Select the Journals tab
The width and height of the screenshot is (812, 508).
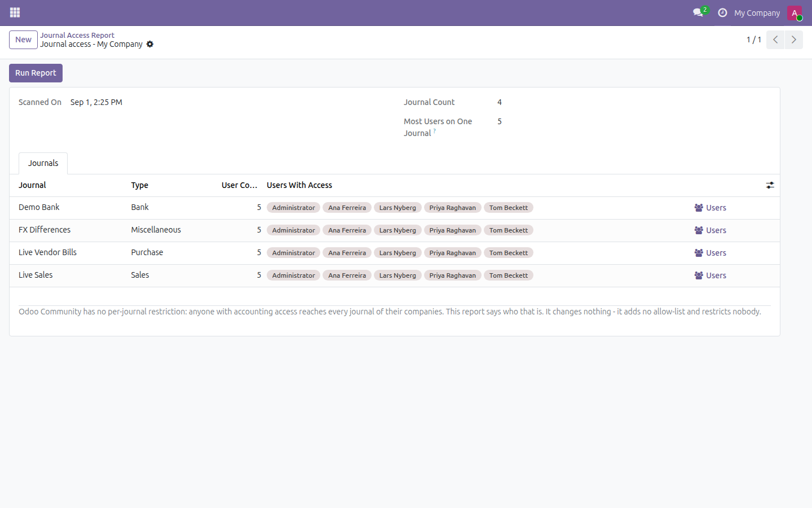43,163
